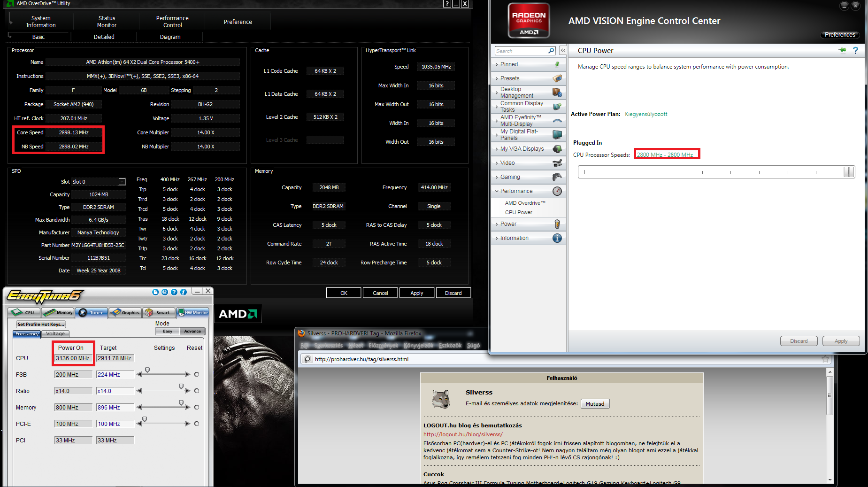This screenshot has width=868, height=487.
Task: Select the FSB reset radio button
Action: (x=196, y=374)
